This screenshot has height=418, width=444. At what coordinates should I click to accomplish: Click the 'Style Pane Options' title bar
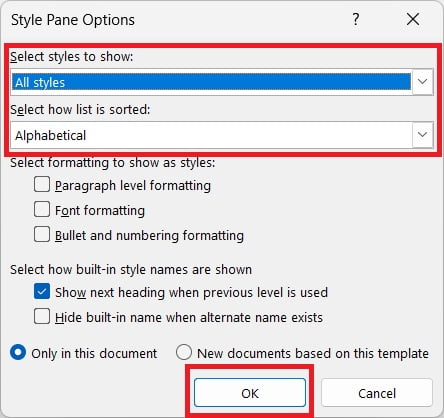73,20
